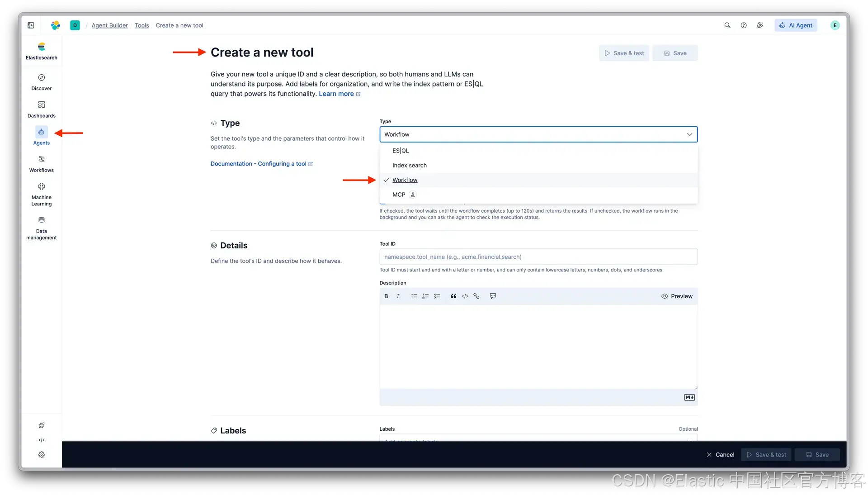The image size is (868, 495).
Task: Open Discover in the sidebar
Action: tap(41, 82)
